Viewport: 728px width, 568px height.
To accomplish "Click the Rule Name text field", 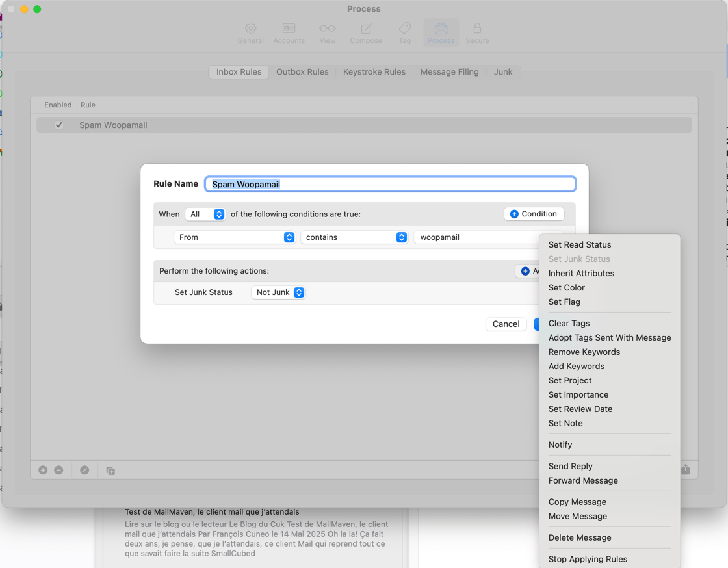I will click(391, 184).
